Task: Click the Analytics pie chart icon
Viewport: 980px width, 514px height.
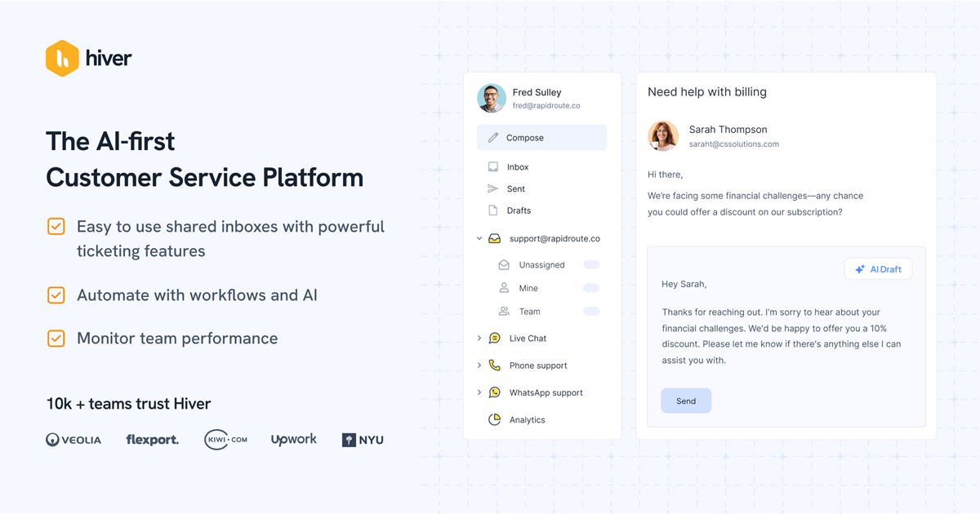Action: 495,419
